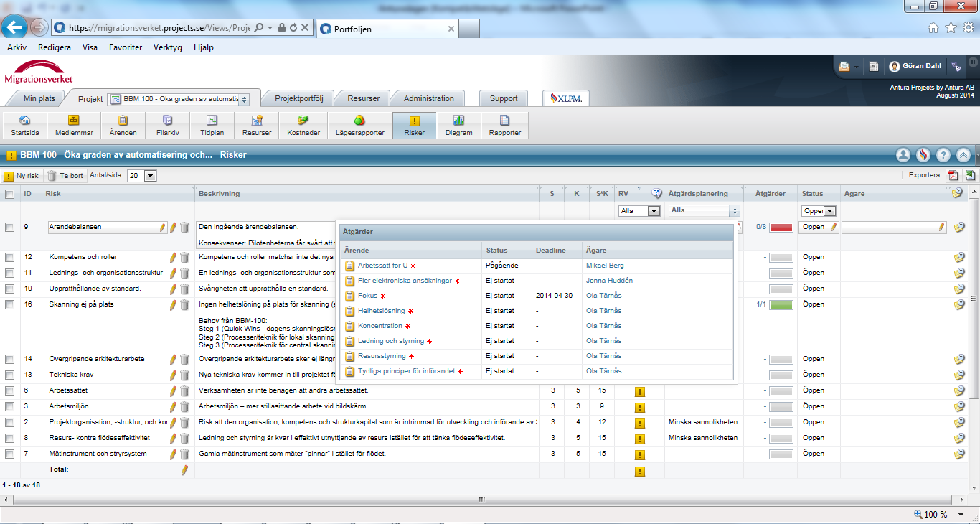Open the Ärenden section
Image resolution: width=980 pixels, height=524 pixels.
coord(123,125)
